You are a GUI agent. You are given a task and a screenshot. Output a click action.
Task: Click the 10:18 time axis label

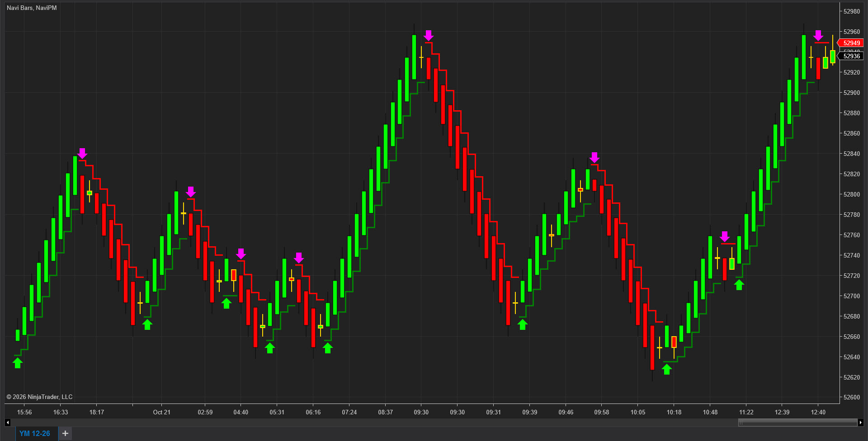click(x=674, y=412)
